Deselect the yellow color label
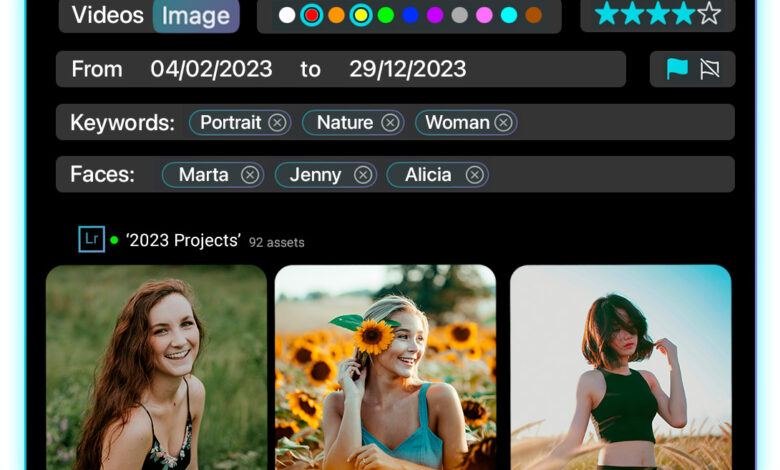 [x=361, y=15]
